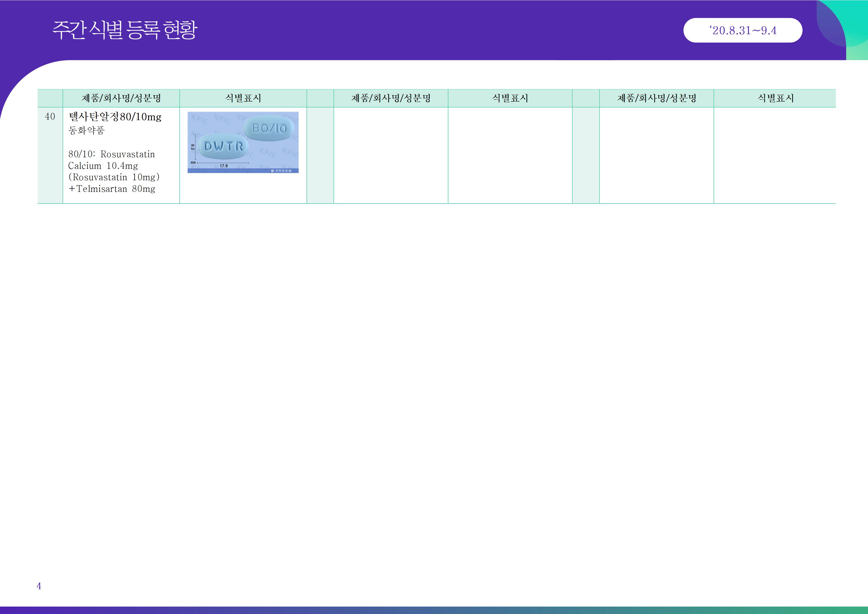Click the pill marked DWTR
The width and height of the screenshot is (868, 614).
tap(223, 146)
